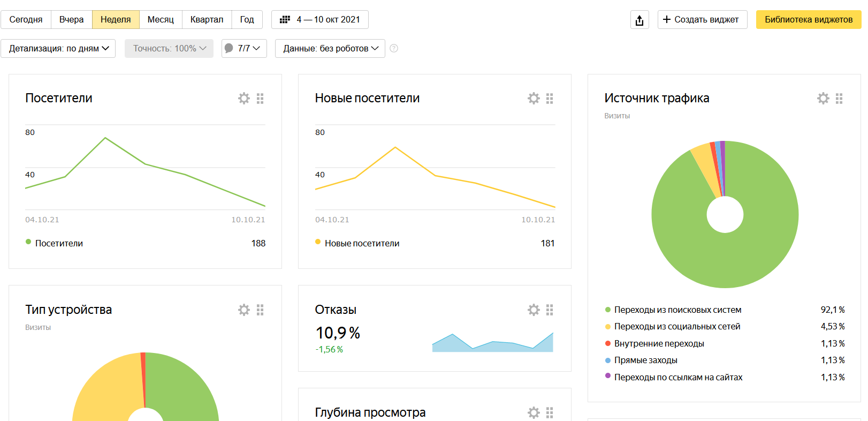Select the Квартал period tab

(207, 20)
